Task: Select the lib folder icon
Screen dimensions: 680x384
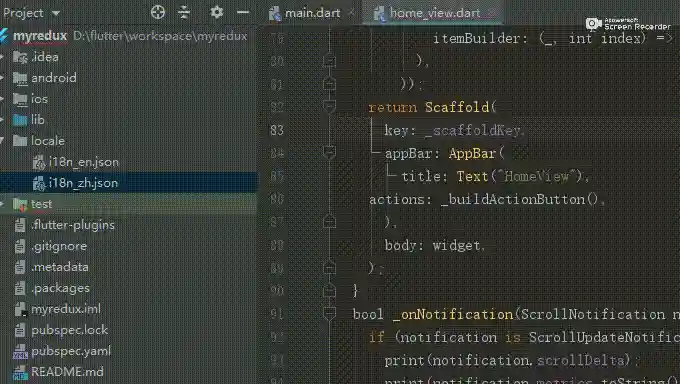Action: pos(20,120)
